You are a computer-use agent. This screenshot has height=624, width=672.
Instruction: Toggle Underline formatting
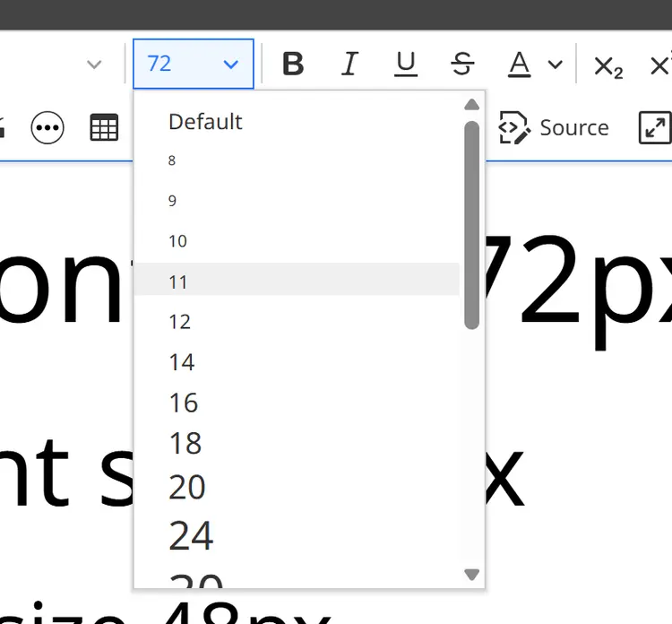pyautogui.click(x=406, y=64)
